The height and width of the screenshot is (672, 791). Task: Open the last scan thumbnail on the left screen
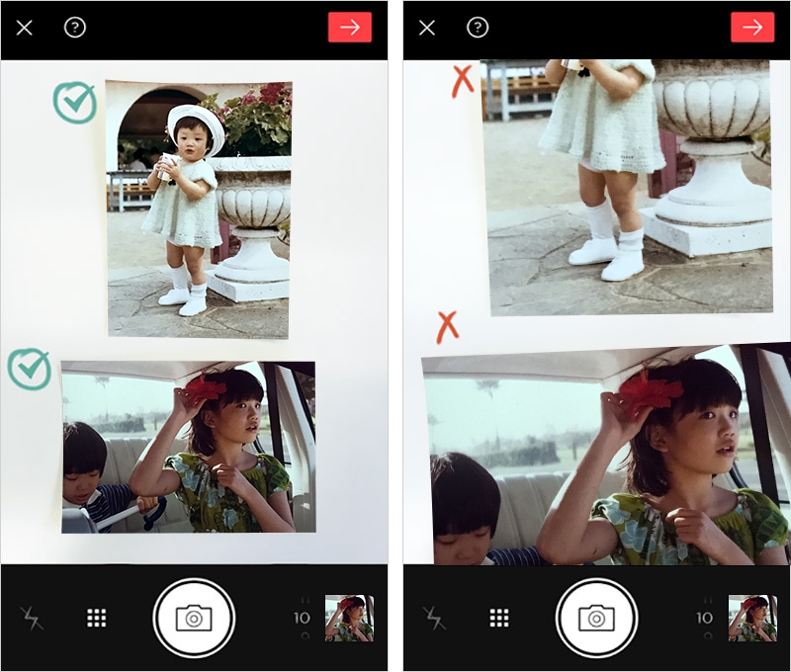349,618
